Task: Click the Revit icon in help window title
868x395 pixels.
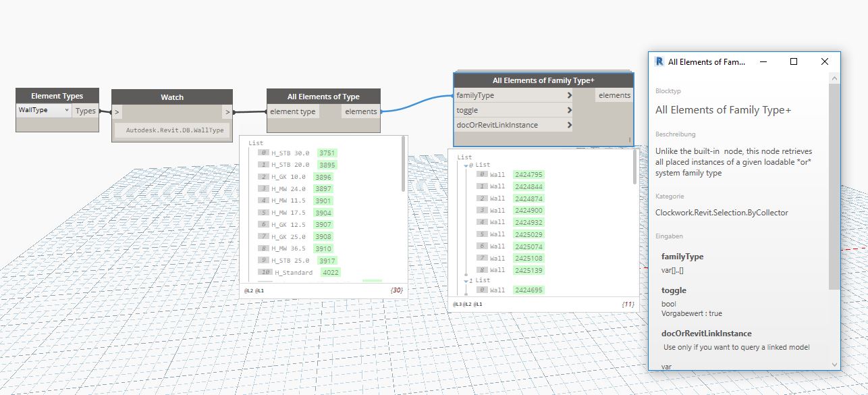Action: [659, 61]
